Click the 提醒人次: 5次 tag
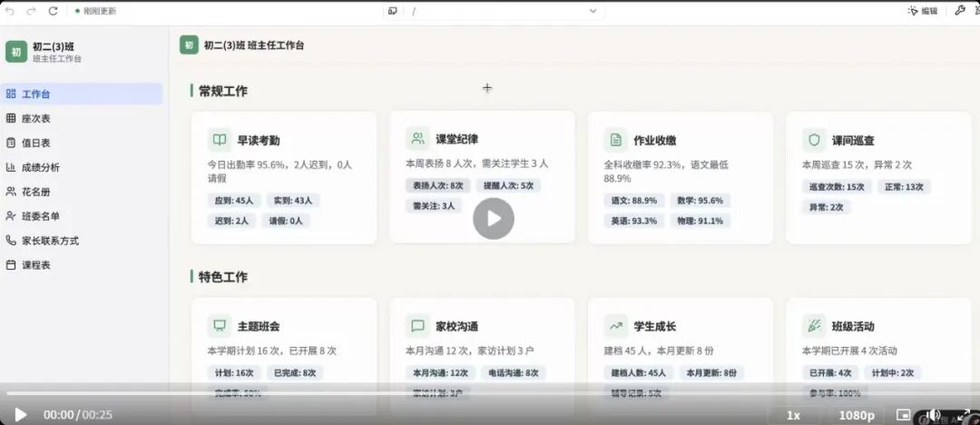The height and width of the screenshot is (425, 980). (508, 186)
